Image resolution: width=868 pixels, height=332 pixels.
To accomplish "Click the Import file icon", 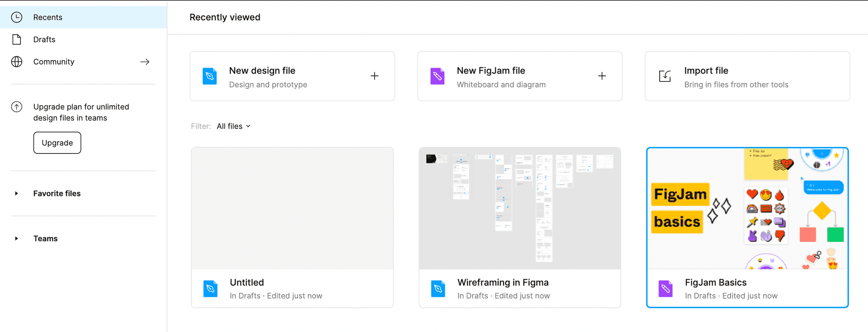I will click(x=665, y=76).
